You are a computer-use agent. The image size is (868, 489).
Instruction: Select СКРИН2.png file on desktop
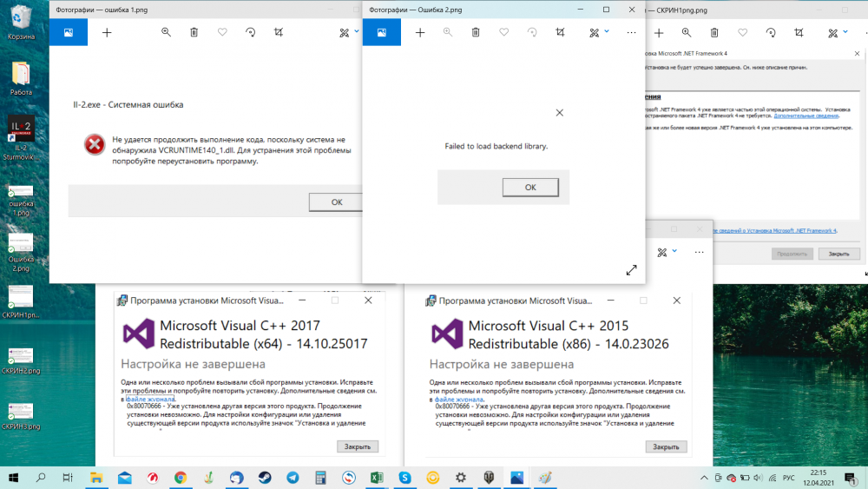[x=21, y=361]
